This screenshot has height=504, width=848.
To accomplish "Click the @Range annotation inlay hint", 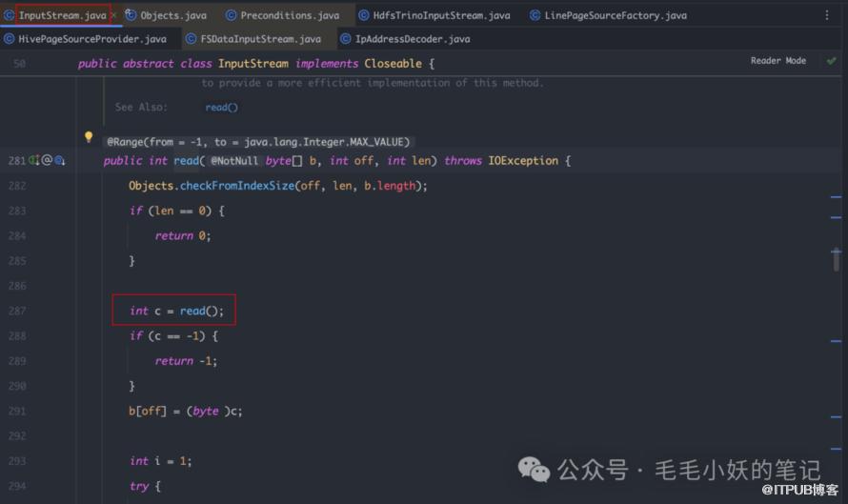I will tap(259, 141).
